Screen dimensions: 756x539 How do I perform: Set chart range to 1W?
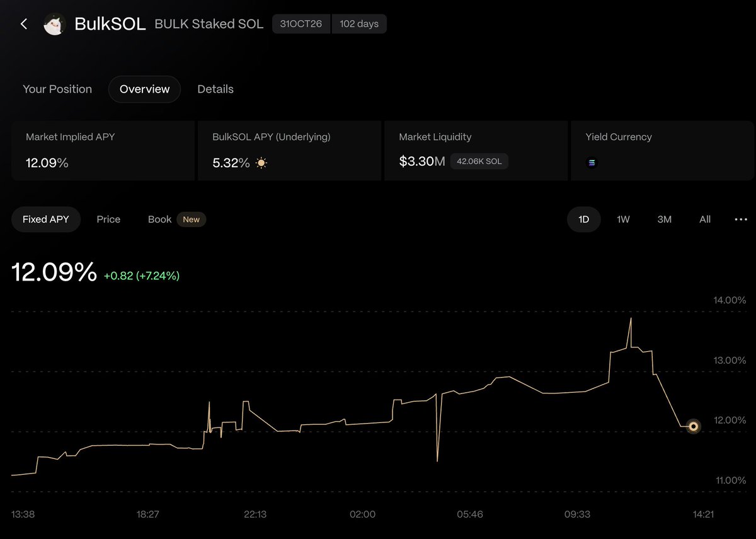click(x=623, y=219)
